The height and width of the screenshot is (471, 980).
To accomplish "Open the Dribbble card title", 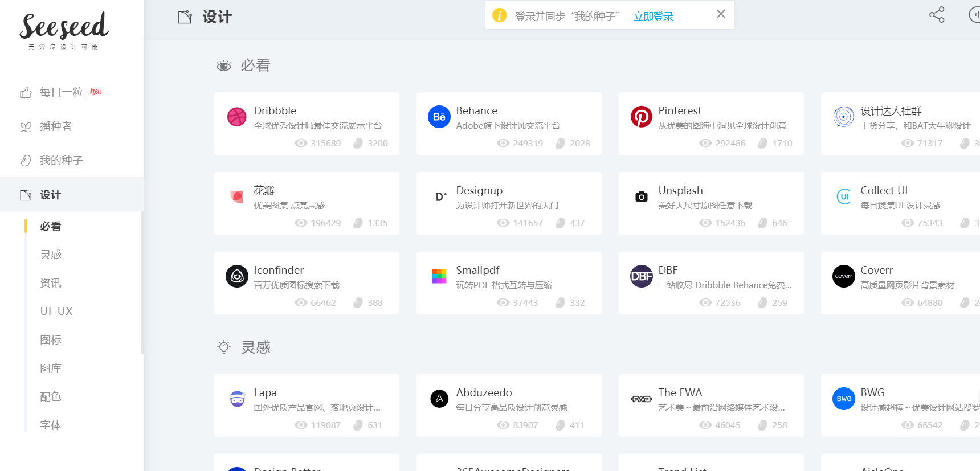I will [275, 110].
